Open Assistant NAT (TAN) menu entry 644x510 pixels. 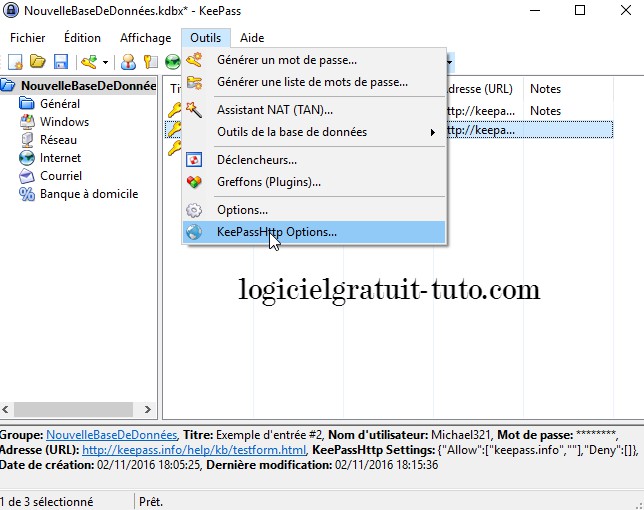314,110
